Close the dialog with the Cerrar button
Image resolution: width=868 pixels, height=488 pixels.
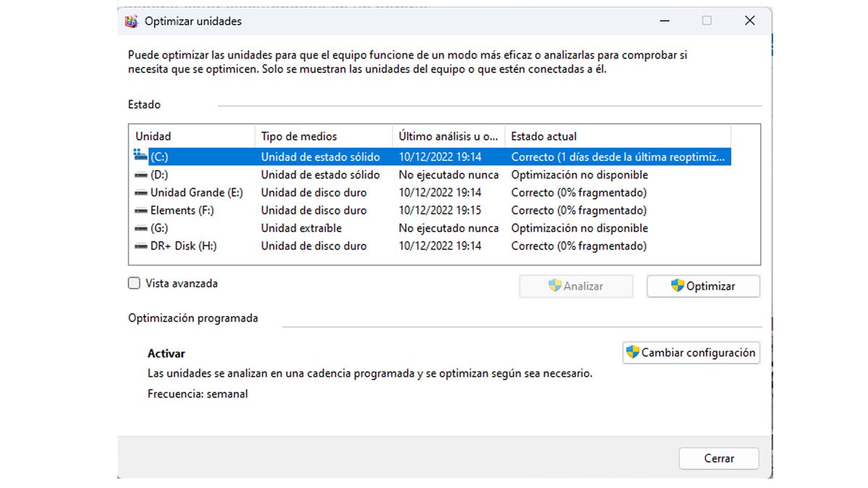point(718,458)
